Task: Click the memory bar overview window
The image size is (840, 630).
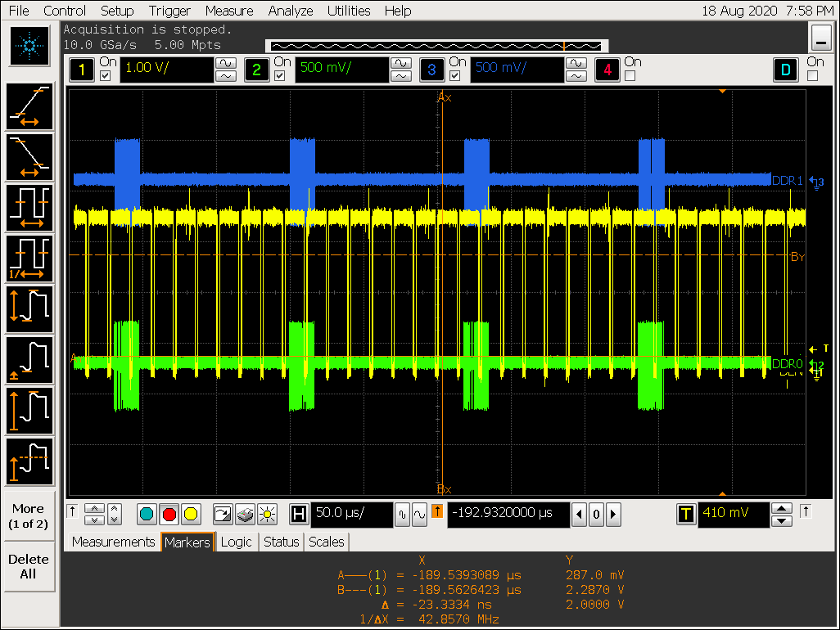Action: [x=436, y=46]
